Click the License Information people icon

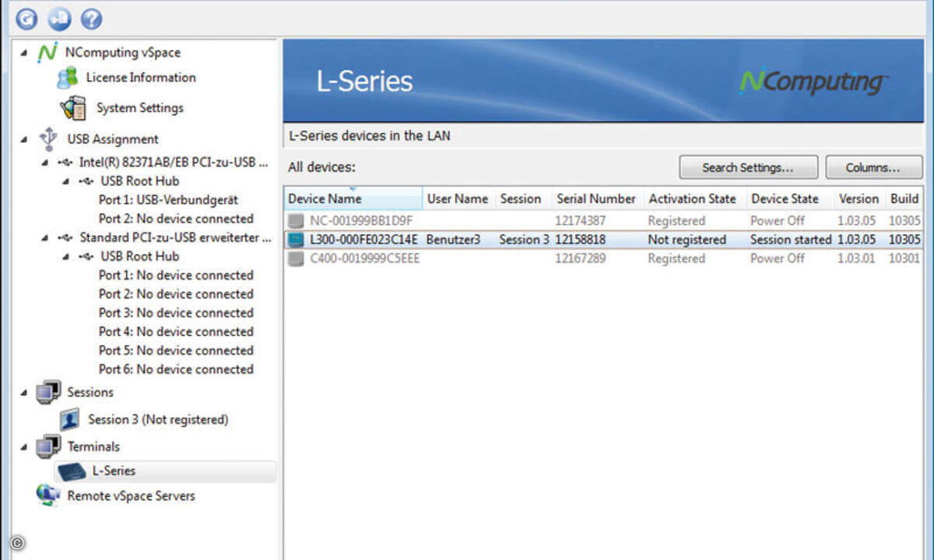[68, 78]
